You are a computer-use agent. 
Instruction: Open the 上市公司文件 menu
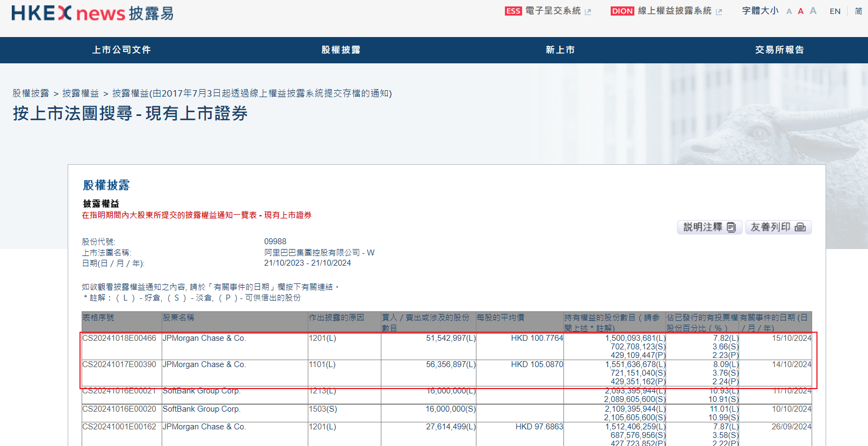click(121, 50)
